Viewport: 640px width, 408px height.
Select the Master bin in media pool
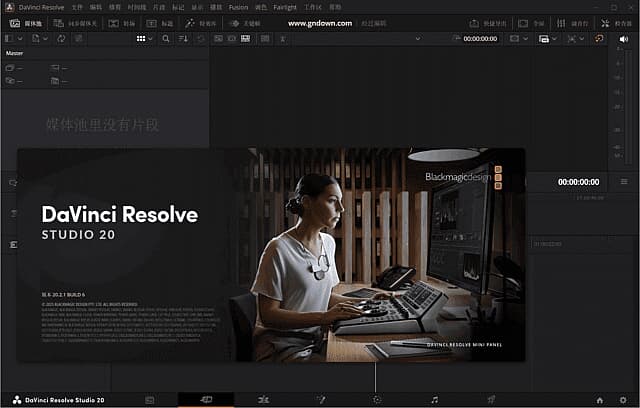coord(15,52)
